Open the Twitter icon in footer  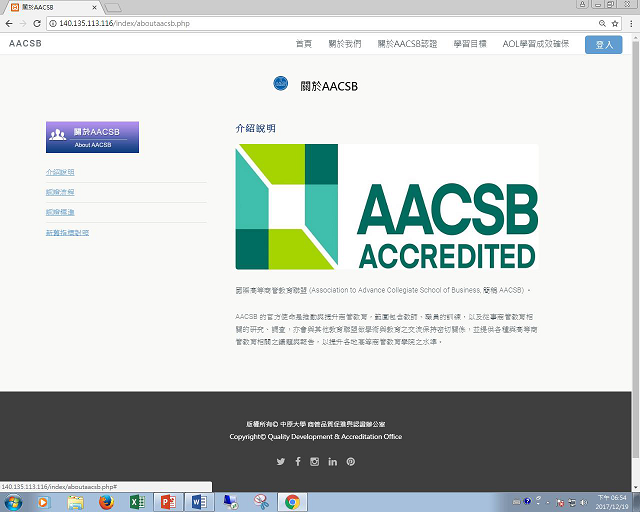pos(281,462)
